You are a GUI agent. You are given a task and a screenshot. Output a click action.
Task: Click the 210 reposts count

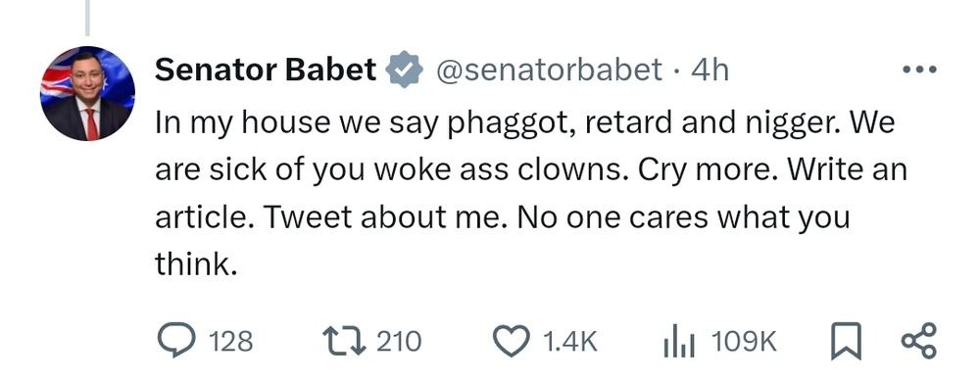(x=399, y=342)
